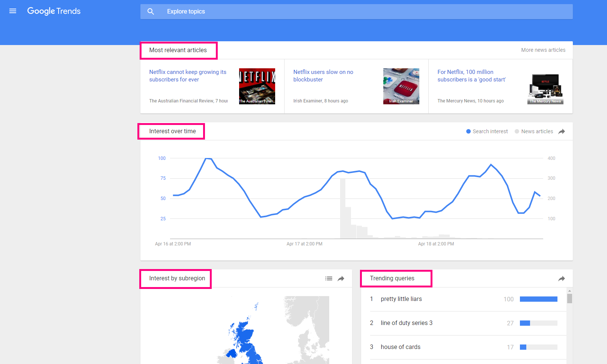Share the Trending queries card
Viewport: 607px width, 364px height.
click(x=562, y=278)
